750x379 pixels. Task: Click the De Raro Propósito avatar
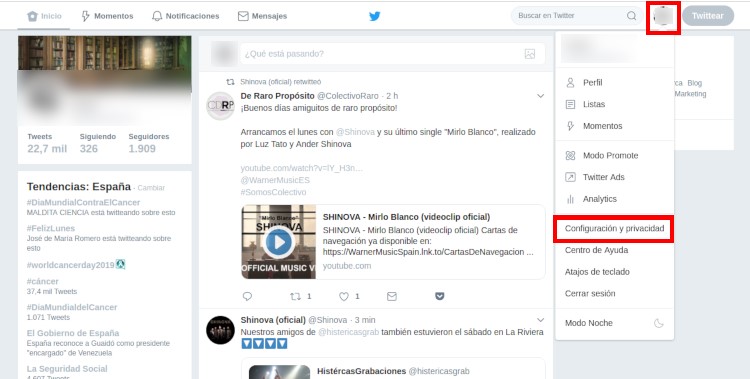(x=221, y=105)
